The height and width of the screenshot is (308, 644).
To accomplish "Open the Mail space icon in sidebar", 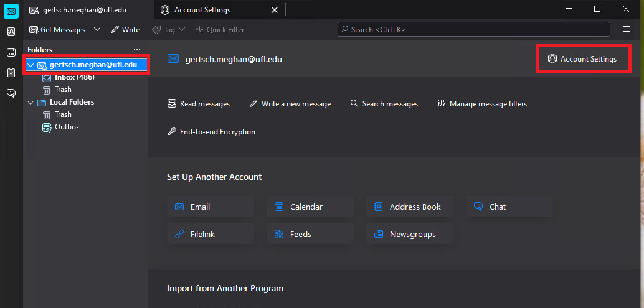I will point(11,11).
